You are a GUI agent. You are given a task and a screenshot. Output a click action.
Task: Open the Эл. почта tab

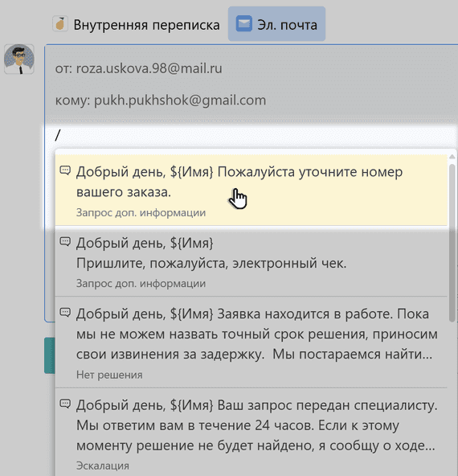pos(276,24)
